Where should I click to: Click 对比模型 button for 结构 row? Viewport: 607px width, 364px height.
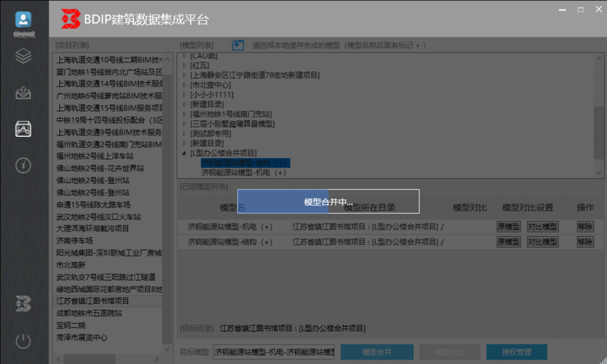pos(543,242)
